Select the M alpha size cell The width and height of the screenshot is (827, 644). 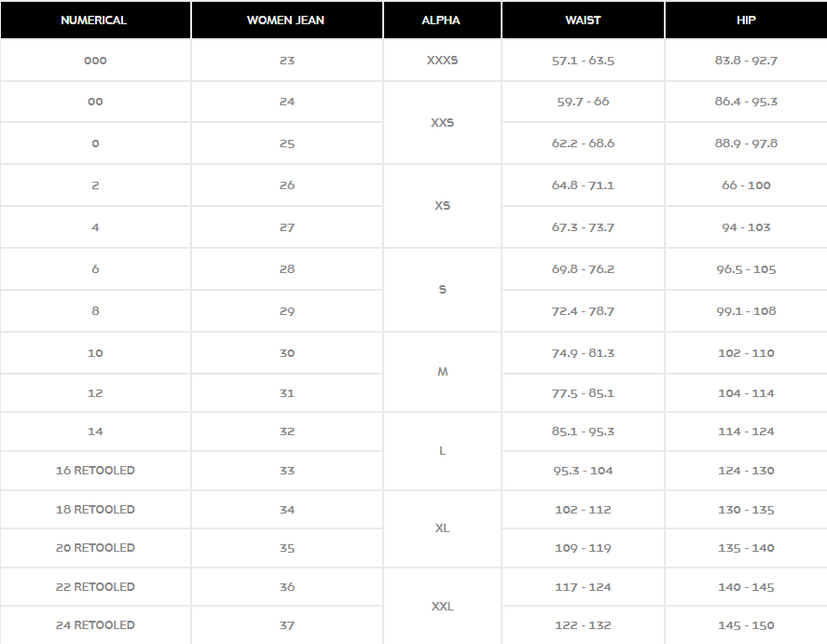click(x=442, y=372)
